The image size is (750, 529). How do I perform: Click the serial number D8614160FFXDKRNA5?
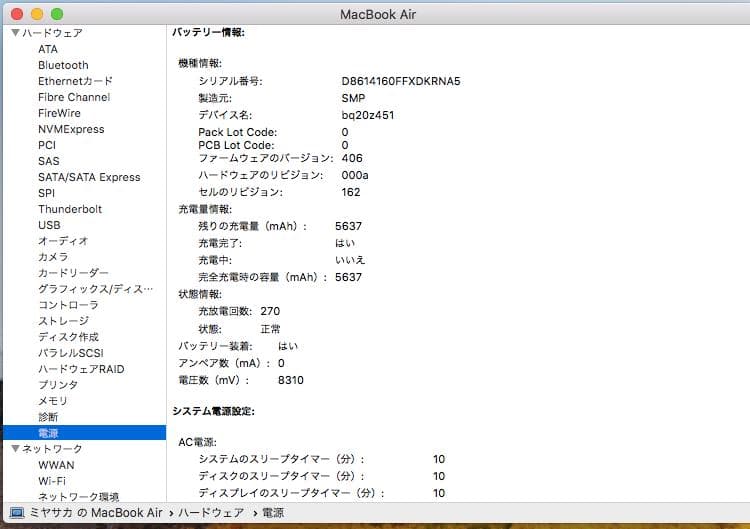[x=401, y=81]
